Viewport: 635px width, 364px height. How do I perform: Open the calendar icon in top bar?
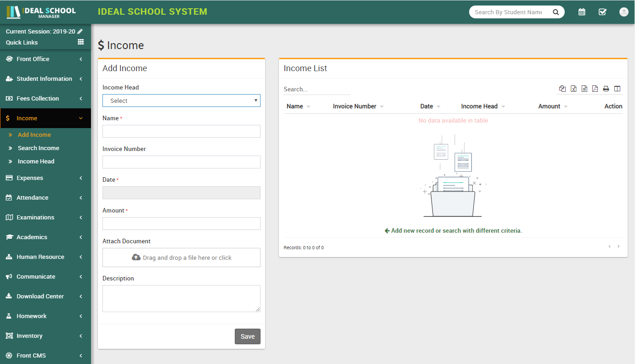(x=582, y=12)
